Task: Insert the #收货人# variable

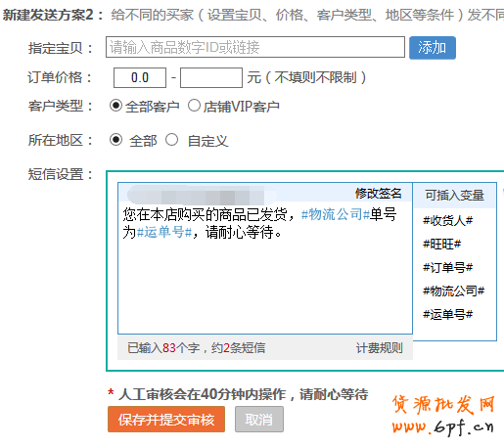Action: [x=447, y=221]
